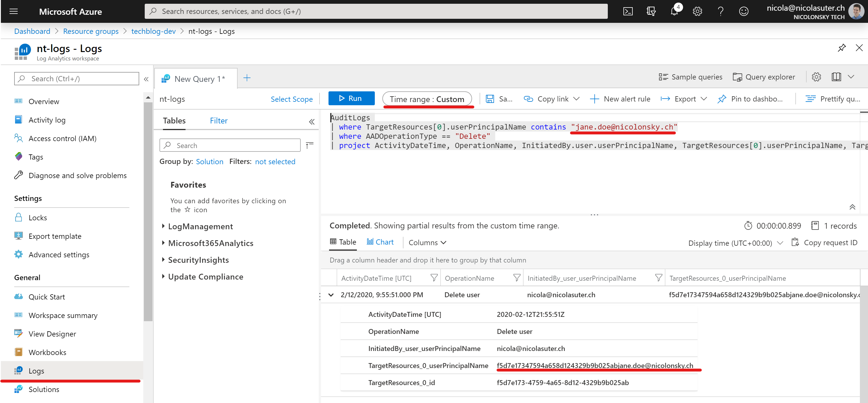Change Group by Solution link
Image resolution: width=868 pixels, height=403 pixels.
tap(210, 162)
